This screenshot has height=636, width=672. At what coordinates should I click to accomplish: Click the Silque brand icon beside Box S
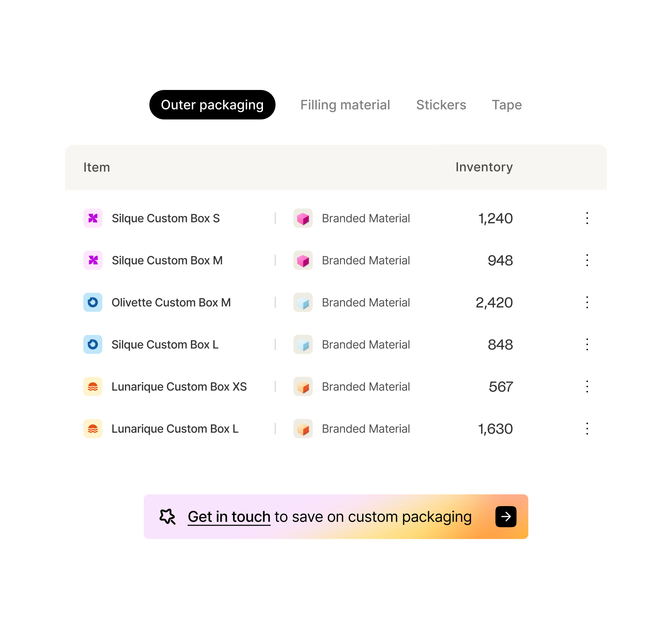pos(93,218)
